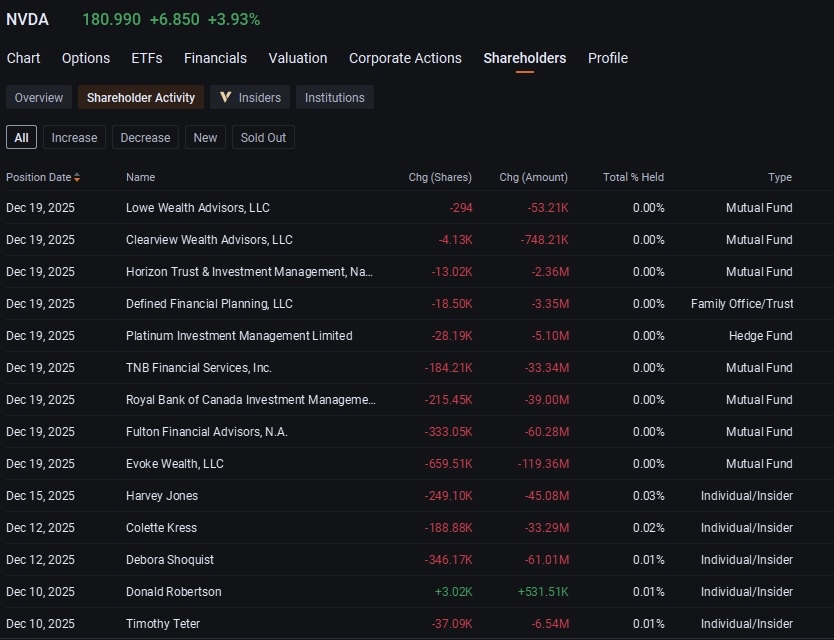
Task: Click the NVDA ticker symbol
Action: pyautogui.click(x=27, y=20)
